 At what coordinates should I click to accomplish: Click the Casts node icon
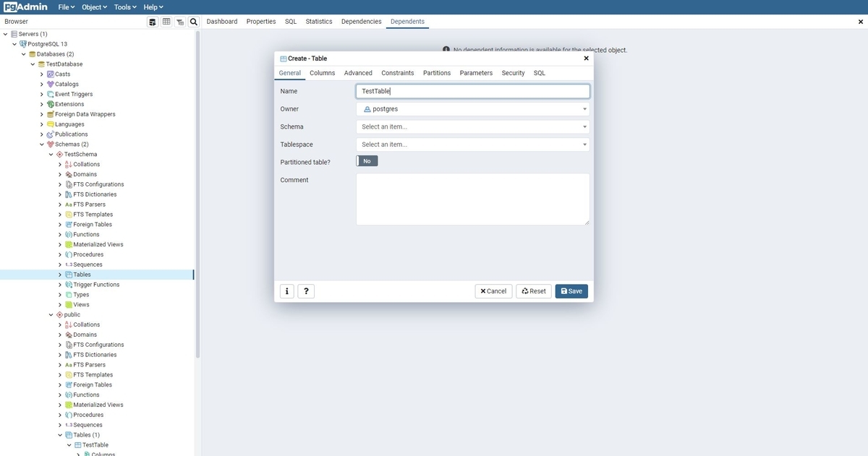pos(50,74)
